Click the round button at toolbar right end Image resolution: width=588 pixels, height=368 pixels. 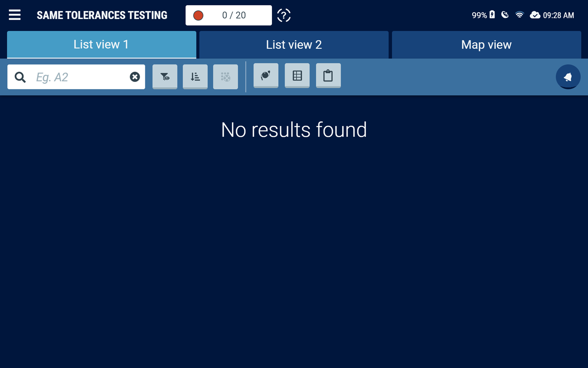568,77
